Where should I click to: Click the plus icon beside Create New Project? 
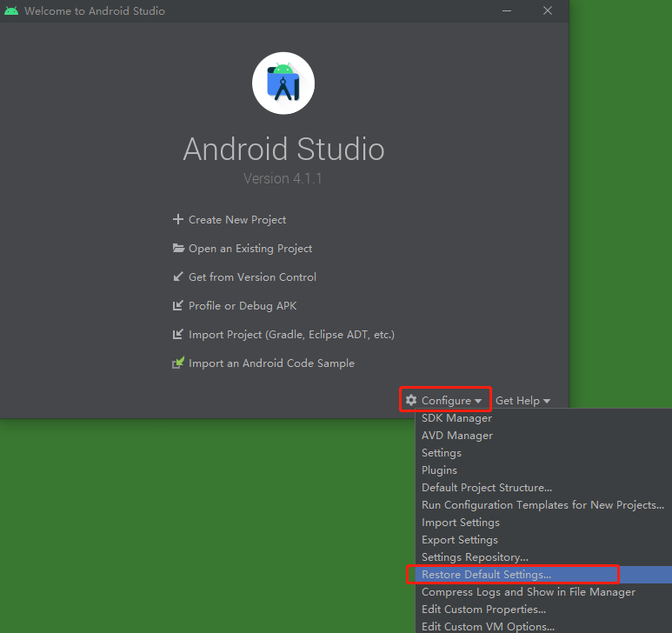tap(178, 219)
